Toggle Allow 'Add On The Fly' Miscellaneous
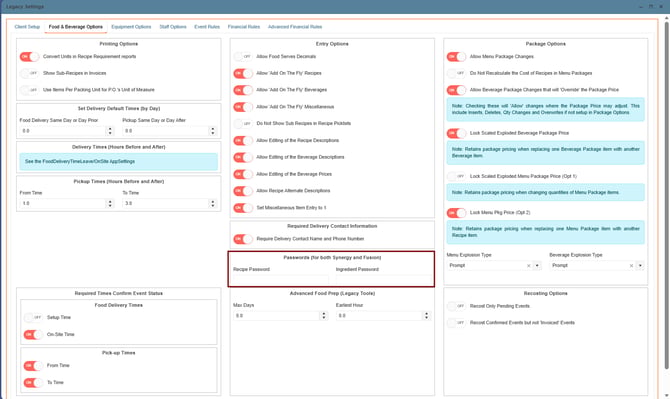The width and height of the screenshot is (670, 399). coord(243,107)
